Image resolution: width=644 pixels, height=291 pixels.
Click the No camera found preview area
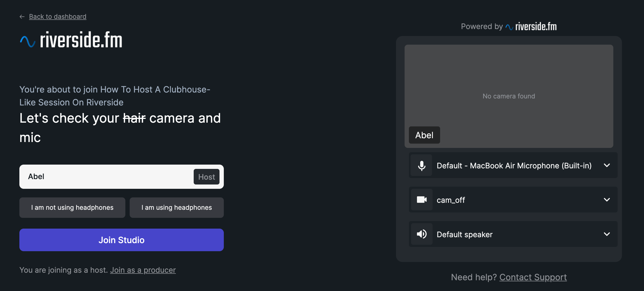click(509, 96)
